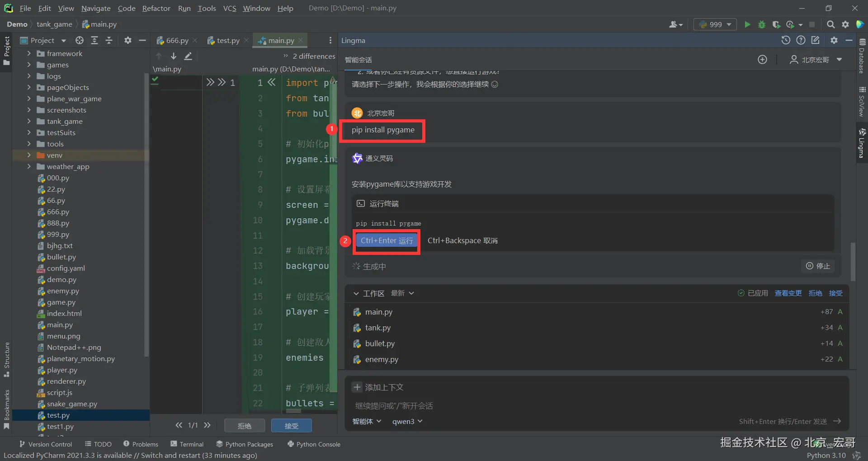
Task: Expand the plane_war_game folder
Action: click(x=29, y=99)
